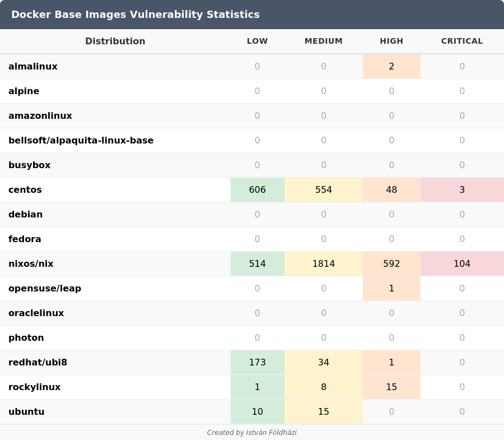Click redhat/ubi8 HIGH value 1
The height and width of the screenshot is (440, 504).
[391, 363]
